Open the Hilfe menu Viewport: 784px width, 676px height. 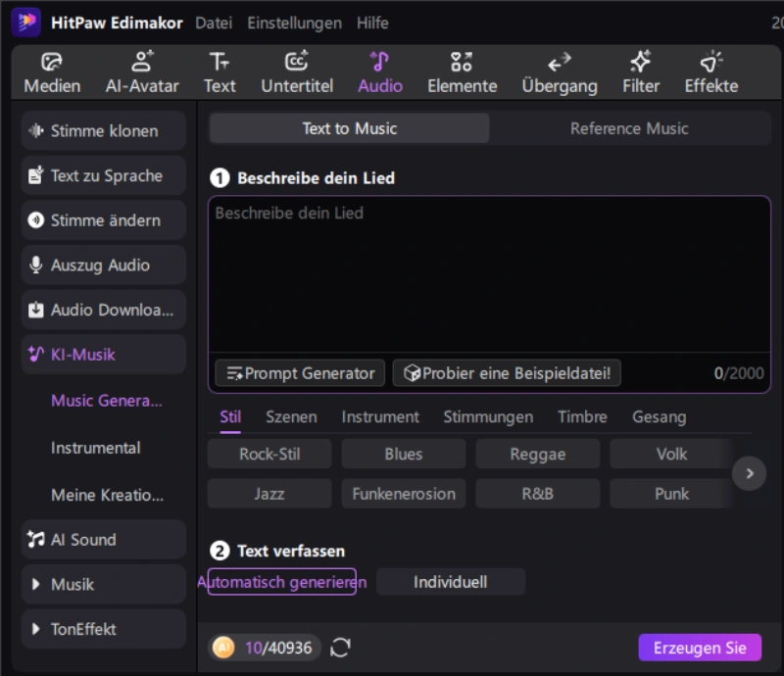pos(372,23)
